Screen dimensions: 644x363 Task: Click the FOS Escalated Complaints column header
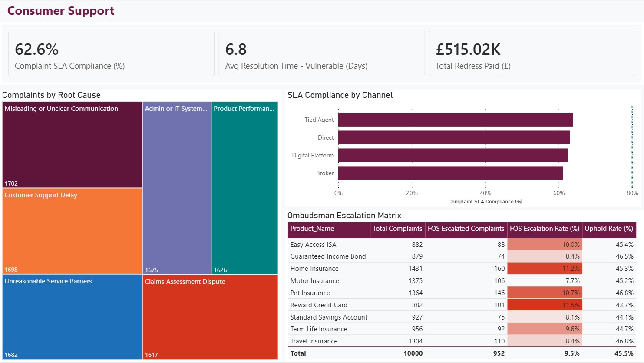tap(466, 229)
